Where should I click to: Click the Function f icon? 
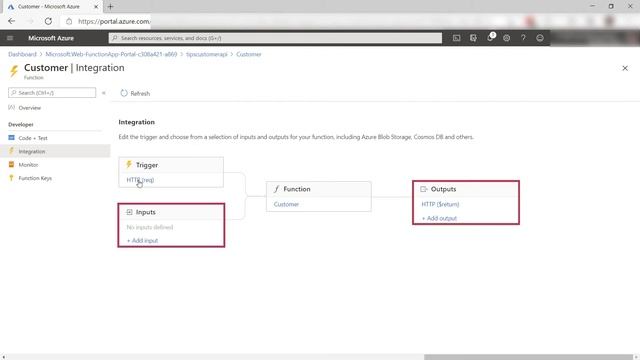(x=276, y=189)
